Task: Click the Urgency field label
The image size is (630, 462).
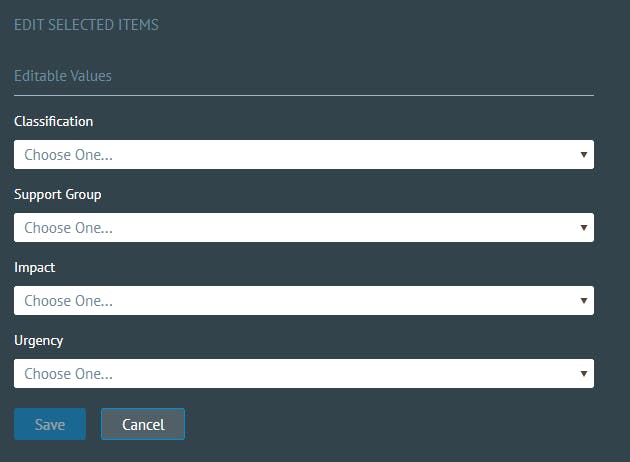Action: (x=39, y=341)
